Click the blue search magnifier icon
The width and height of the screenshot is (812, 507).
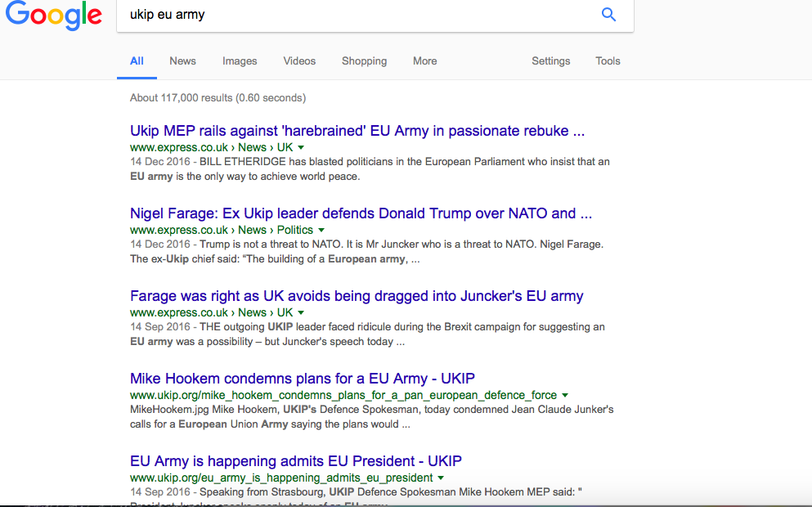pyautogui.click(x=608, y=15)
